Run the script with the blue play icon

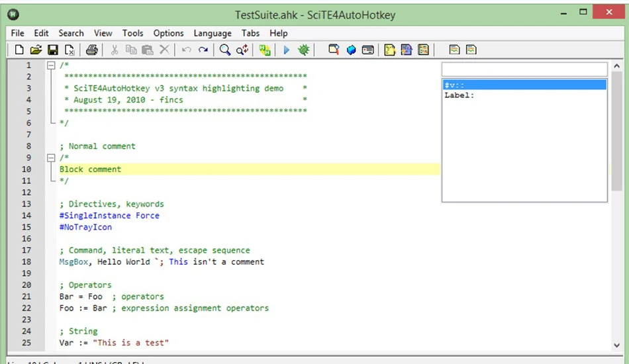pos(287,50)
